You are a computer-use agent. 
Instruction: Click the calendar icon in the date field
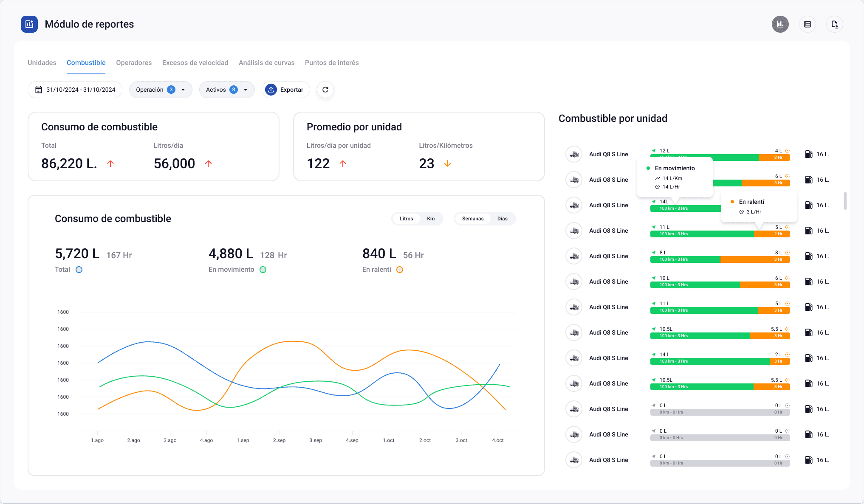[x=39, y=90]
